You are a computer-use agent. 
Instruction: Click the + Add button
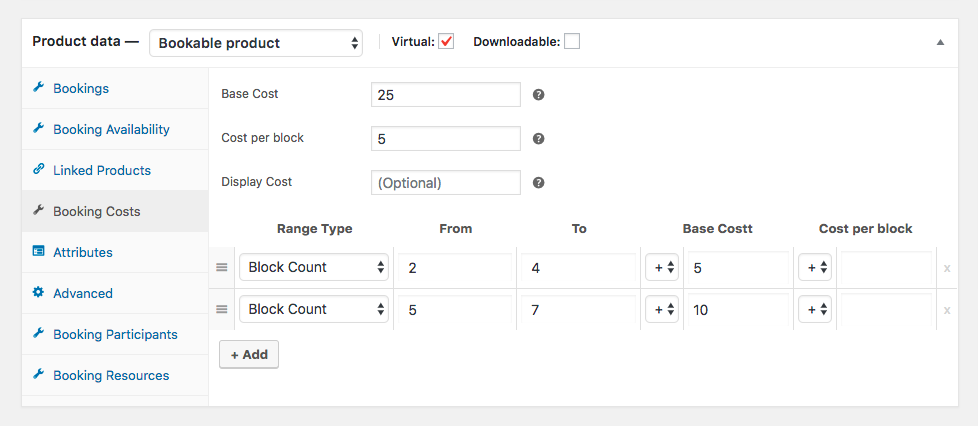(249, 354)
